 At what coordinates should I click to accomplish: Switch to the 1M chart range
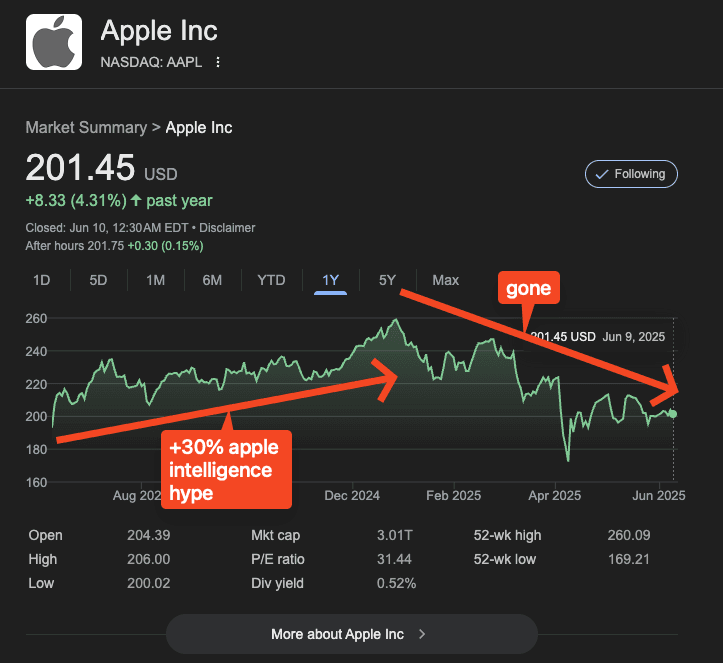(155, 280)
